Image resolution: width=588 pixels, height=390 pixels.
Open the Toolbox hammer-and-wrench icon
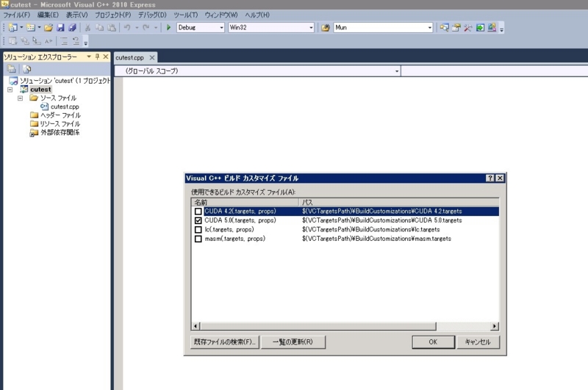click(467, 27)
